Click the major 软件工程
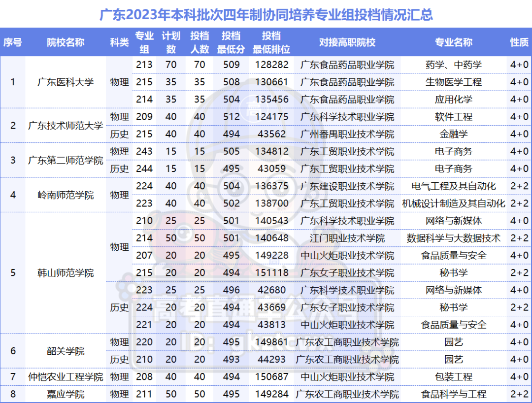This screenshot has width=532, height=403. [454, 117]
